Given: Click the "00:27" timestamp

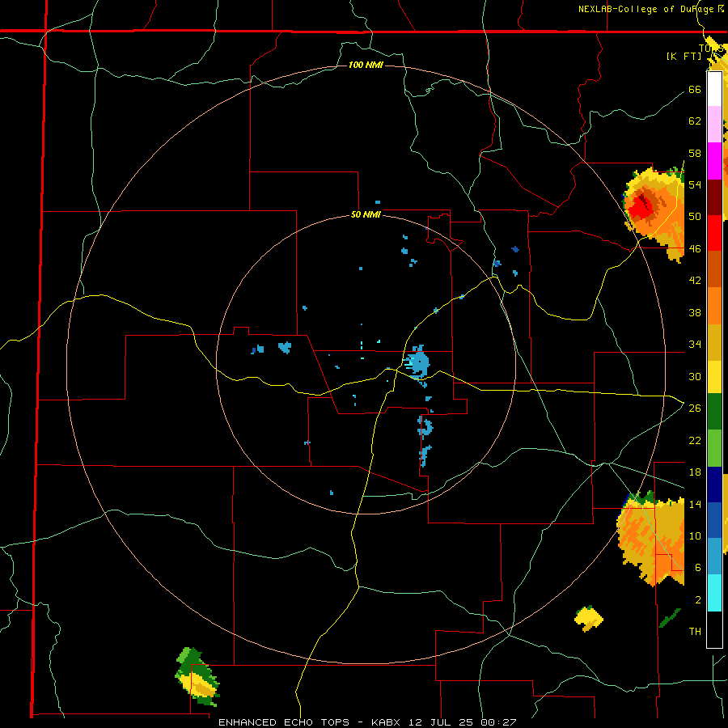Looking at the screenshot, I should [498, 722].
